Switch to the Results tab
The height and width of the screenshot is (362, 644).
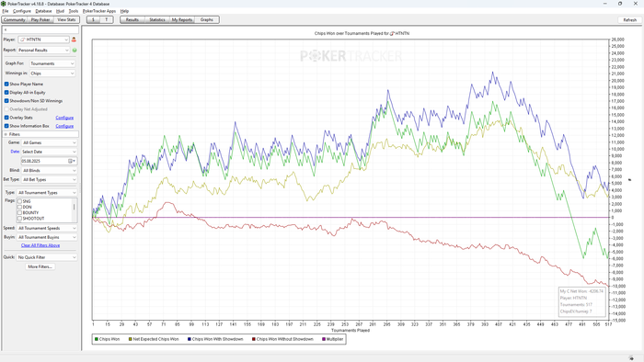[132, 19]
